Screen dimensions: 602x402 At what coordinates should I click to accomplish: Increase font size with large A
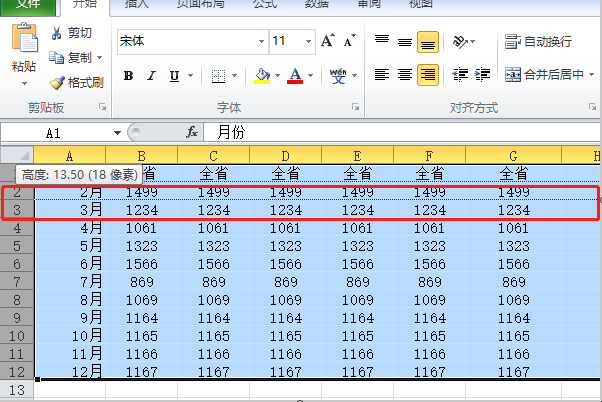click(327, 40)
